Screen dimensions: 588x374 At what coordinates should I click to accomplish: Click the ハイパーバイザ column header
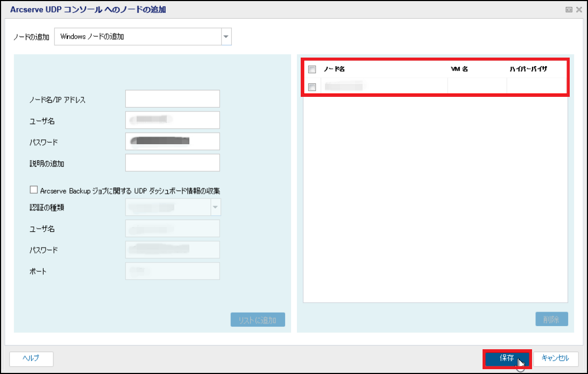coord(528,69)
